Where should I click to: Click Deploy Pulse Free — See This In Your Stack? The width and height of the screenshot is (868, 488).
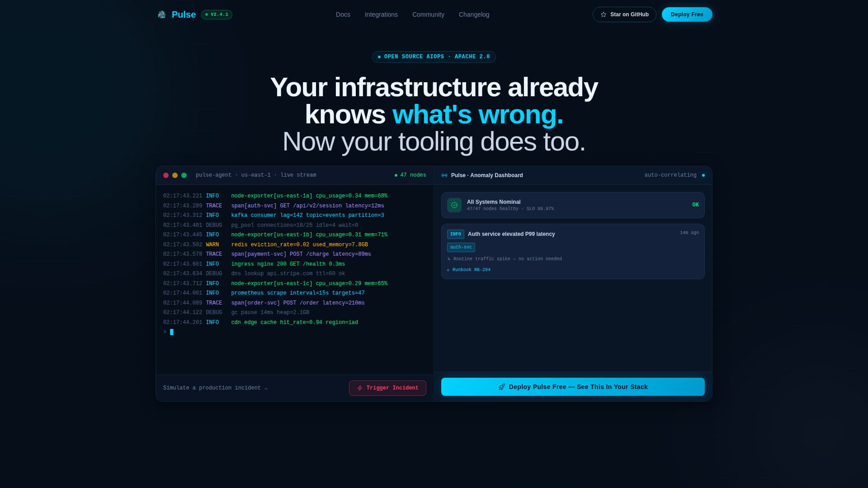[x=573, y=387]
